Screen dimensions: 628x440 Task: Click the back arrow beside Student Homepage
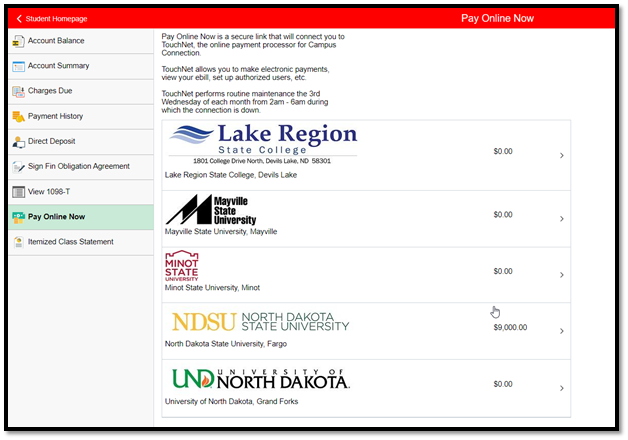(19, 19)
